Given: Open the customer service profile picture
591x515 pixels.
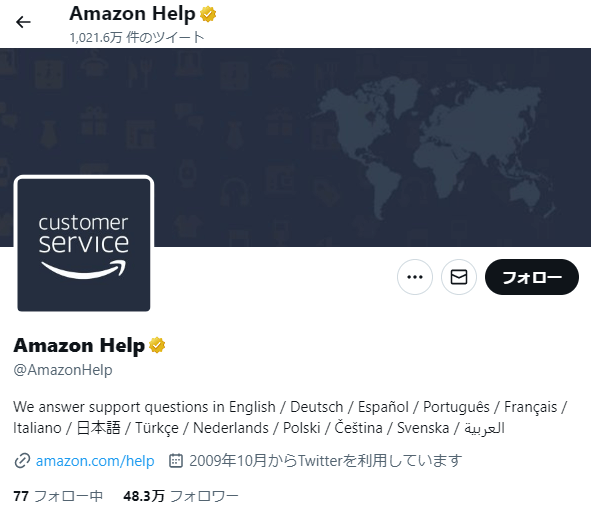Looking at the screenshot, I should click(x=84, y=245).
